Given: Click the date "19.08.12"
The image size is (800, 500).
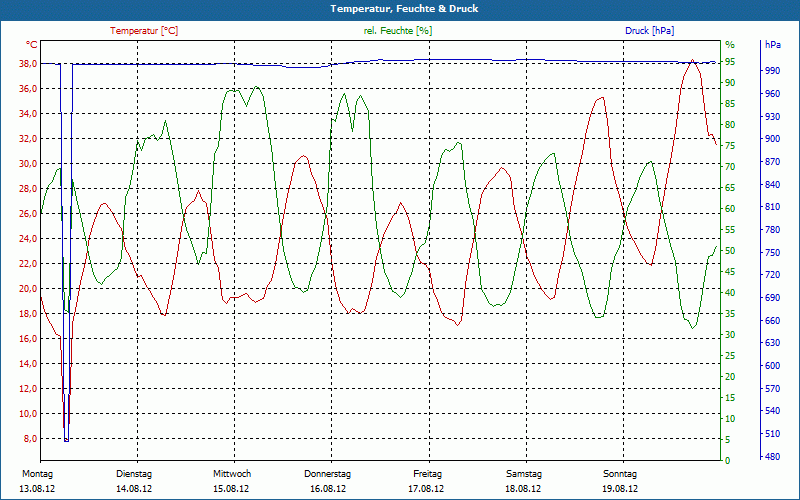Looking at the screenshot, I should (620, 488).
